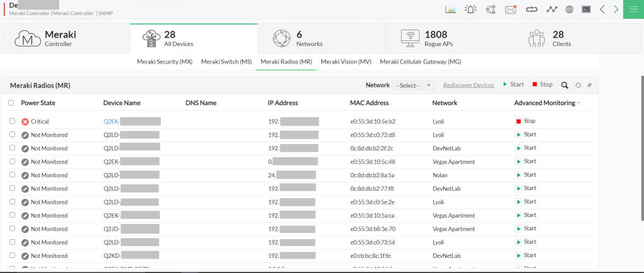Screen dimensions: 644x273
Task: Check the box for the Critical device row
Action: [12, 121]
